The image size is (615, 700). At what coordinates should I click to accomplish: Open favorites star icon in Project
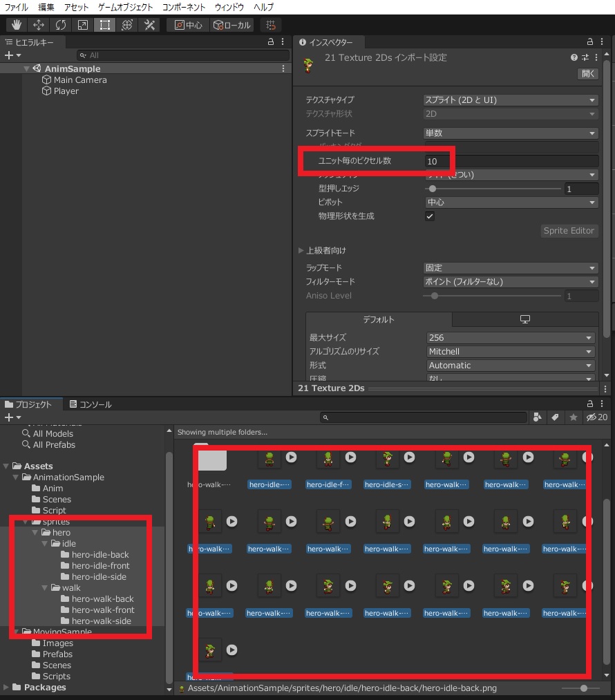pos(573,417)
